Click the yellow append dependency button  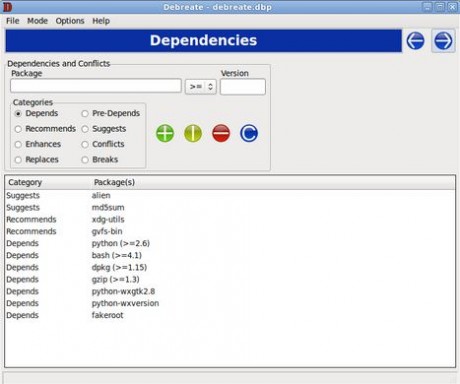tap(193, 133)
